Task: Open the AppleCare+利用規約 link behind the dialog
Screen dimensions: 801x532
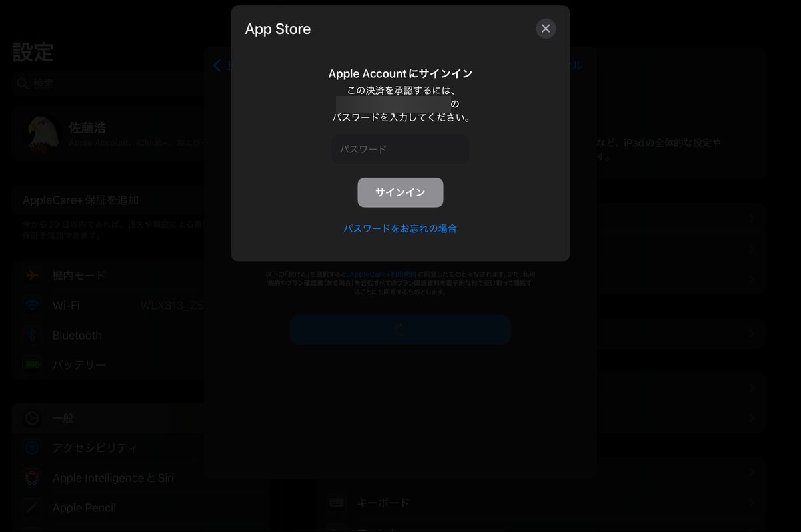Action: point(383,274)
